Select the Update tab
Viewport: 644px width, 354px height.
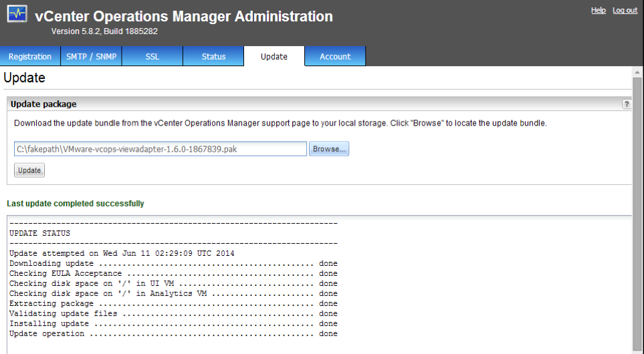pyautogui.click(x=274, y=56)
